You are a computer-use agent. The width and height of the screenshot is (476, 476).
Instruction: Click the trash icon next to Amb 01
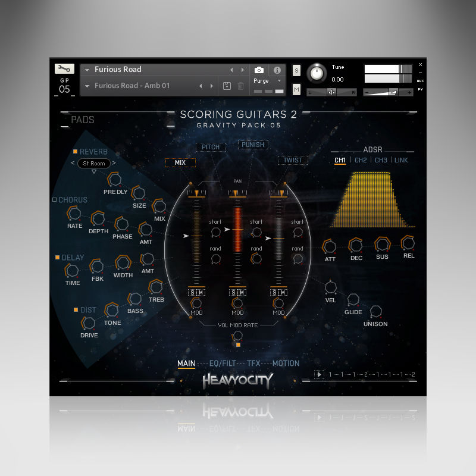pyautogui.click(x=241, y=86)
